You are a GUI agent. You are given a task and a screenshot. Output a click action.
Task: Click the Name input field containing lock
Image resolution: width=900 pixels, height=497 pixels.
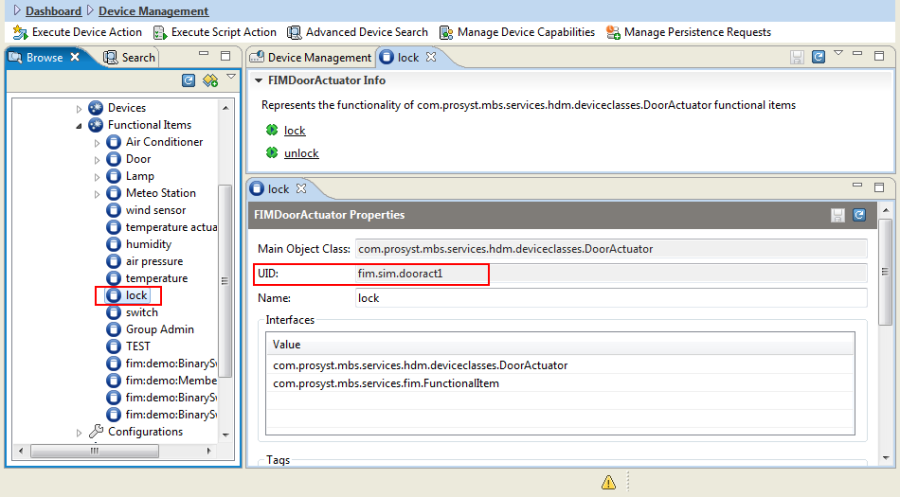[x=611, y=298]
